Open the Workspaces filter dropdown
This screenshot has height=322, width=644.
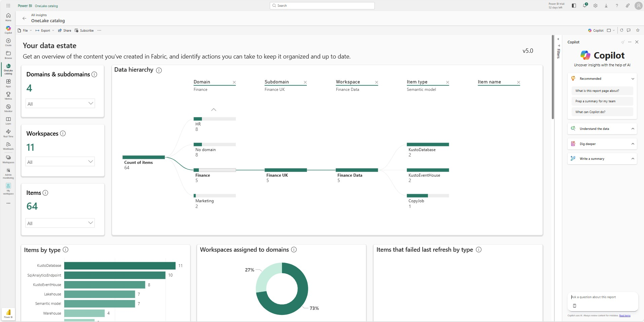click(x=60, y=162)
